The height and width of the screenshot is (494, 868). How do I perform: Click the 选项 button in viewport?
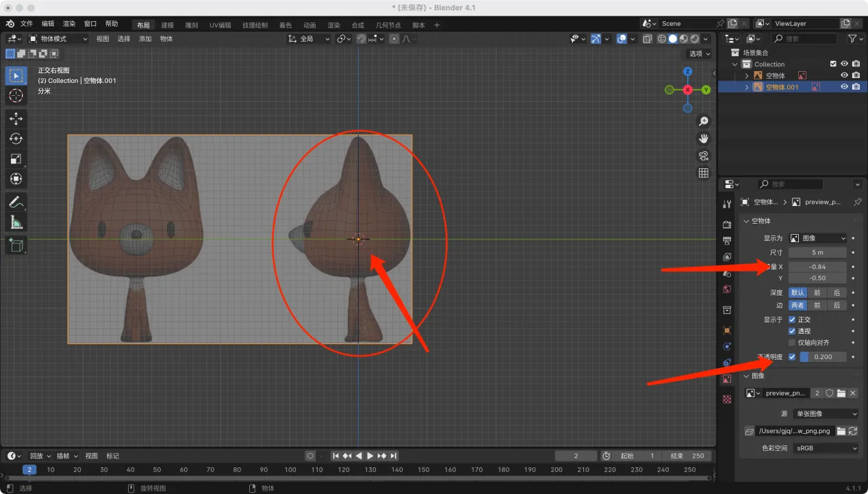point(699,53)
